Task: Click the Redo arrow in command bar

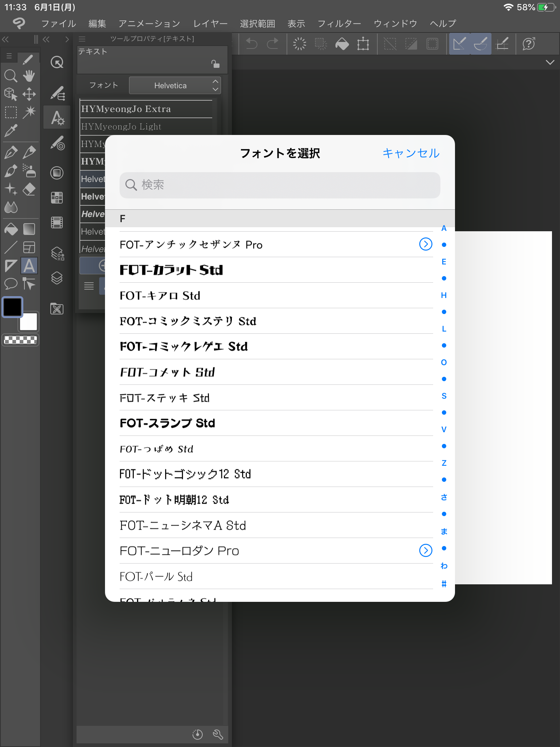Action: pyautogui.click(x=272, y=44)
